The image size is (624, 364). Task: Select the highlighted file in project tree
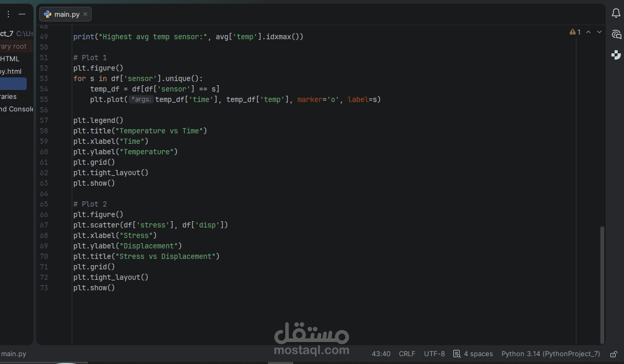(x=13, y=84)
